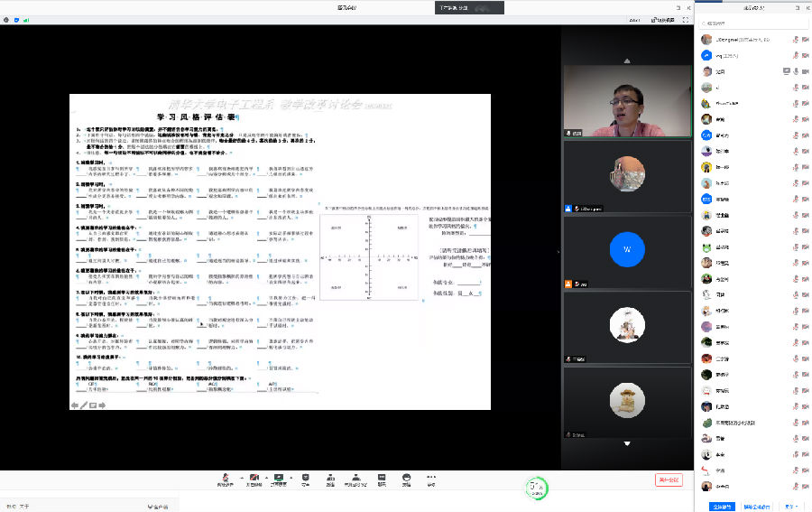Select the pen annotation tool on the slide

84,405
